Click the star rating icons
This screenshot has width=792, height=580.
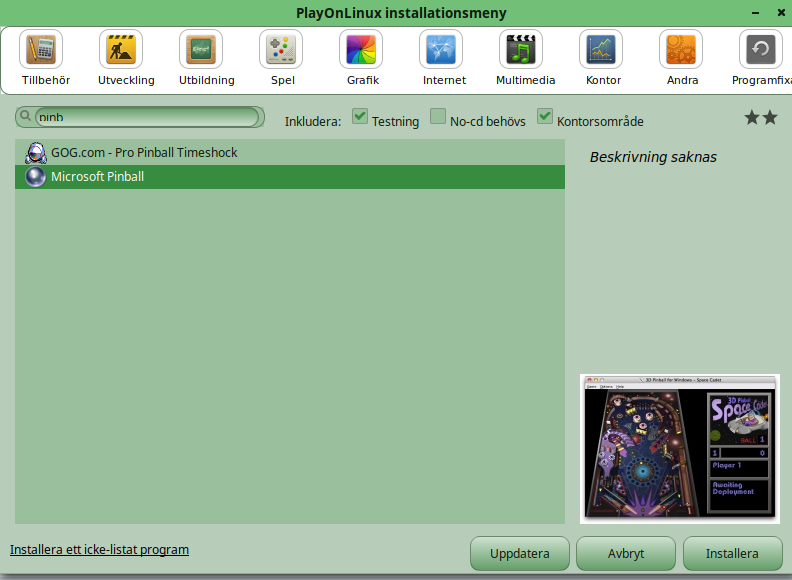[761, 118]
